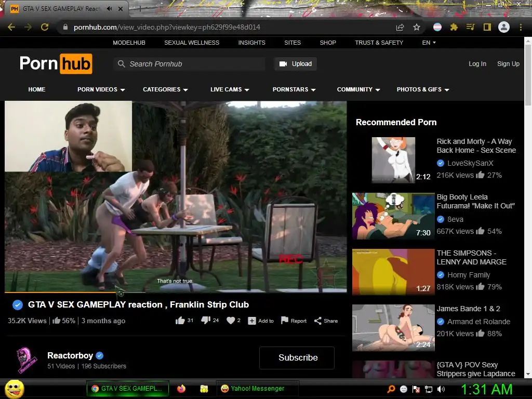This screenshot has height=399, width=532.
Task: Seek using the video progress bar
Action: pos(176,292)
